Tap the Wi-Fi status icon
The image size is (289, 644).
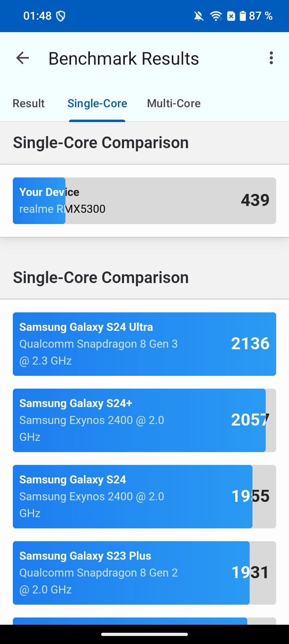click(216, 16)
